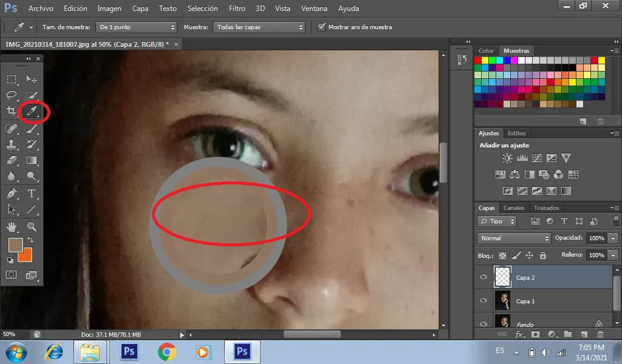Open status bar document info arrow
This screenshot has height=364, width=622.
tap(182, 335)
